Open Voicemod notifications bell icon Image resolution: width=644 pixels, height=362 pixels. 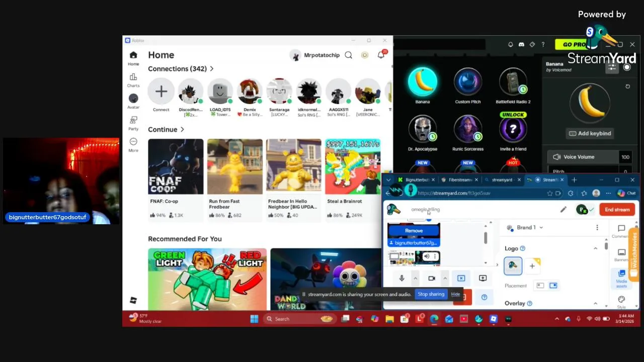[511, 45]
